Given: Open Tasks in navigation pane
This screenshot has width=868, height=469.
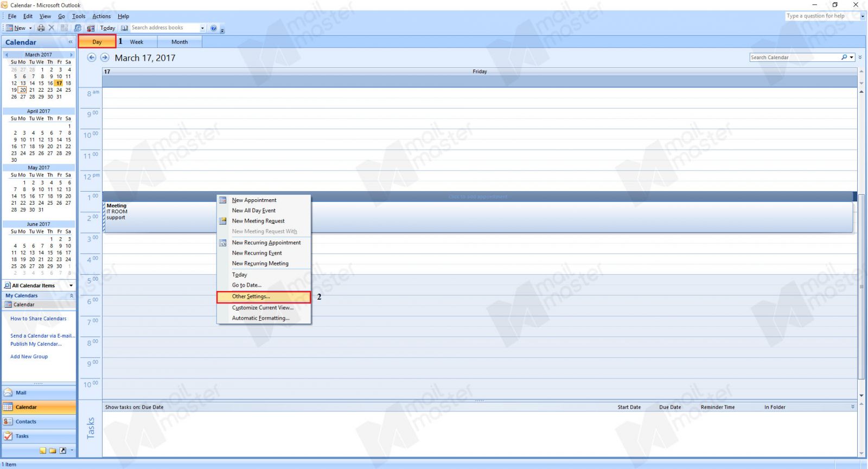Looking at the screenshot, I should 39,436.
